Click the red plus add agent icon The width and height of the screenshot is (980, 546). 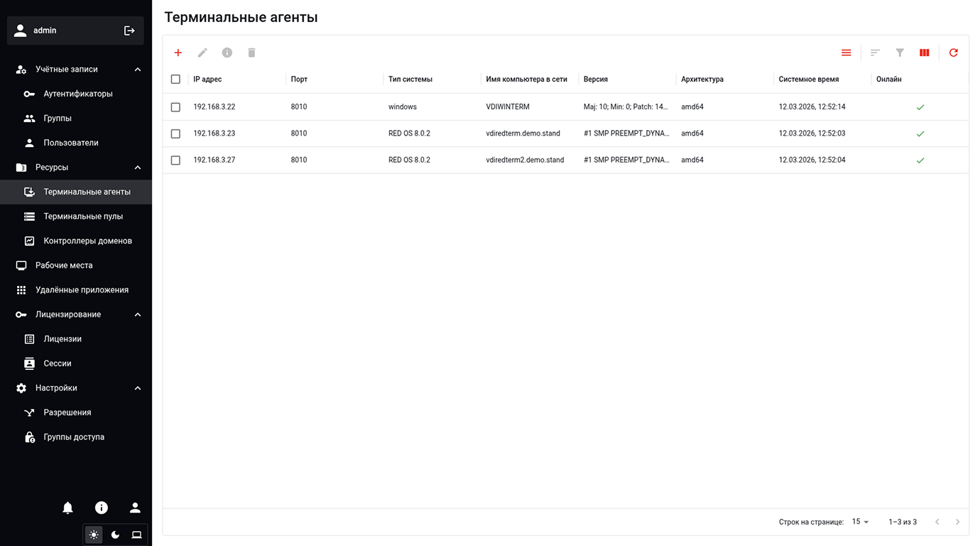click(x=178, y=53)
